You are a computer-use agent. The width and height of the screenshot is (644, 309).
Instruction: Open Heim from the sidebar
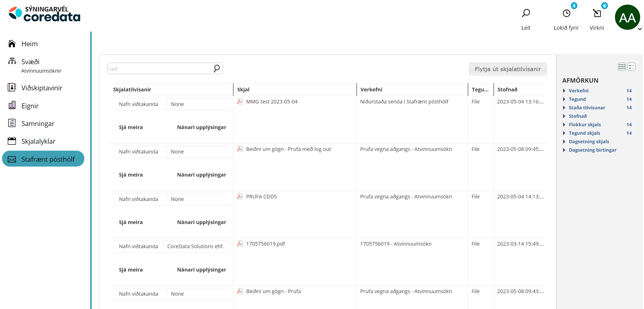(x=29, y=44)
